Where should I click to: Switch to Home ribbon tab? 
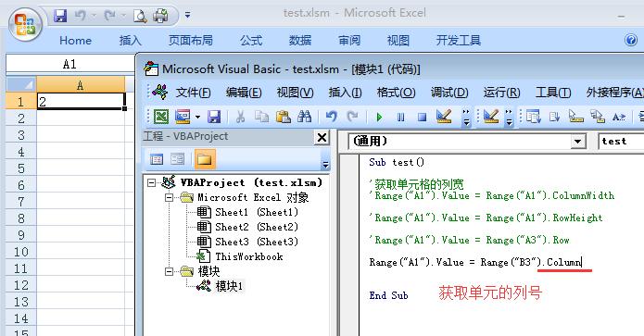75,40
